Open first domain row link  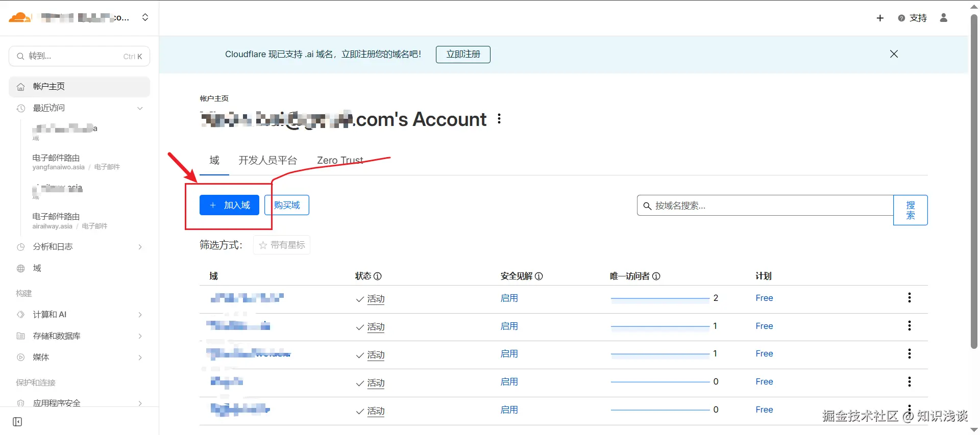(x=247, y=298)
